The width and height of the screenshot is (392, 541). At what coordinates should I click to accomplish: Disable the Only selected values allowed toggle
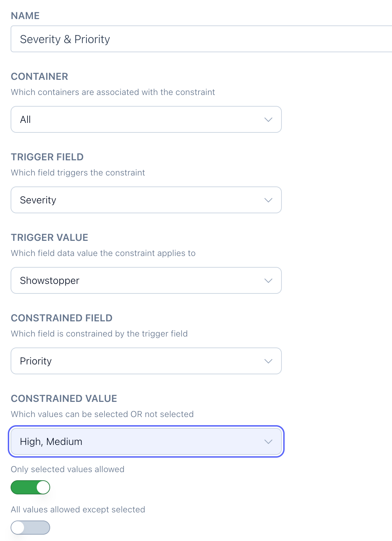click(x=30, y=487)
